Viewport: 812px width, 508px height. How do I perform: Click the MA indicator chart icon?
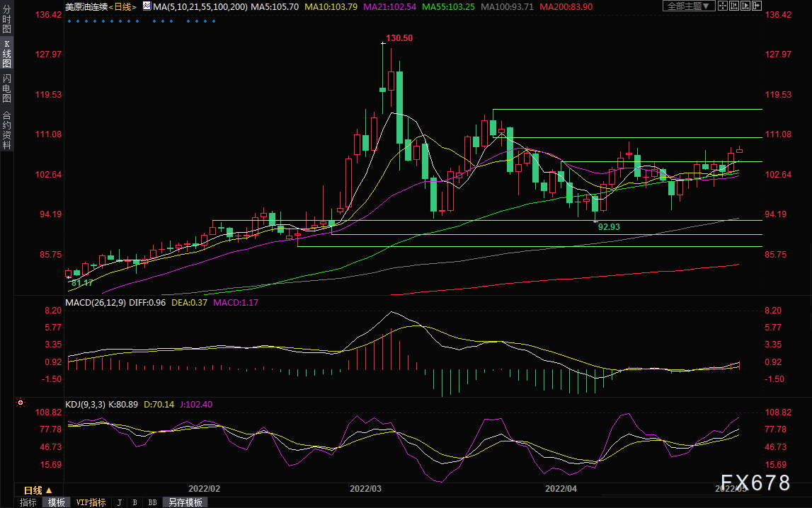147,6
